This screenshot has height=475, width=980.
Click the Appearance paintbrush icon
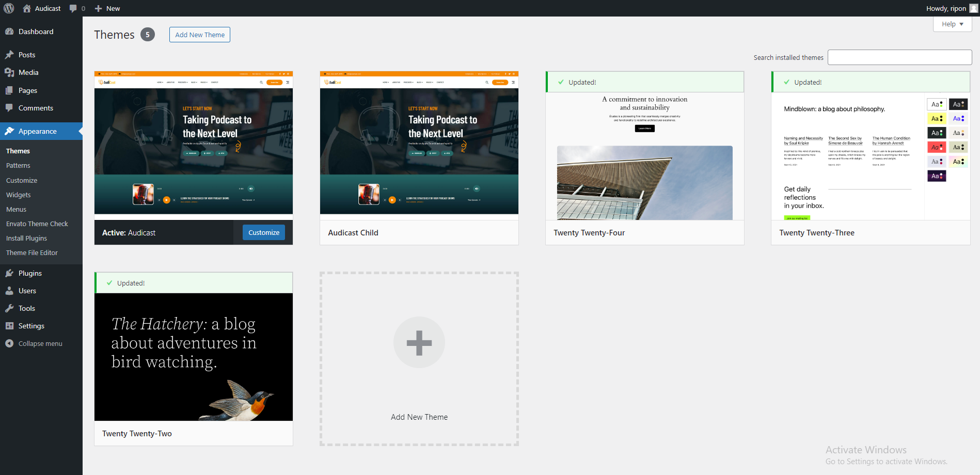point(9,131)
